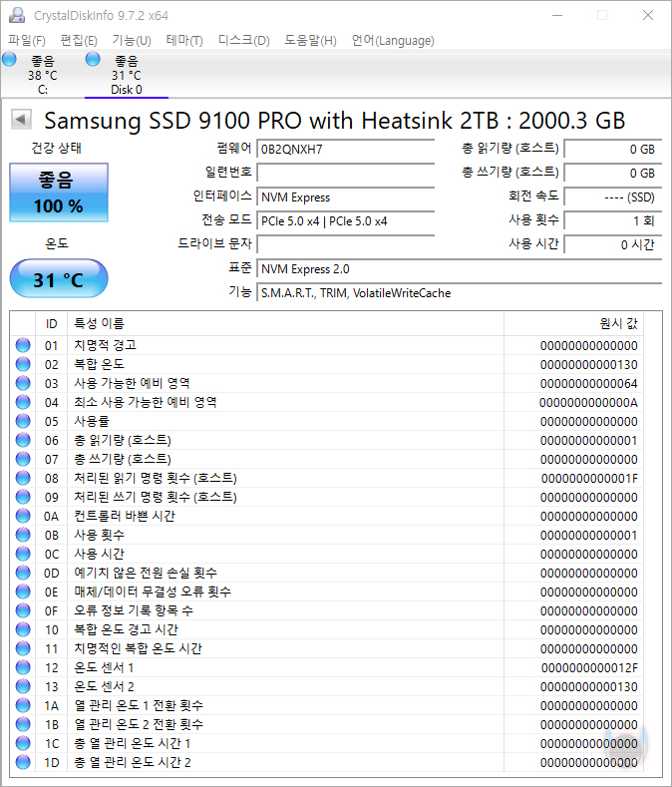Click the transfer mode field PCIe 5.0 x4
Image resolution: width=672 pixels, height=787 pixels.
[x=346, y=220]
